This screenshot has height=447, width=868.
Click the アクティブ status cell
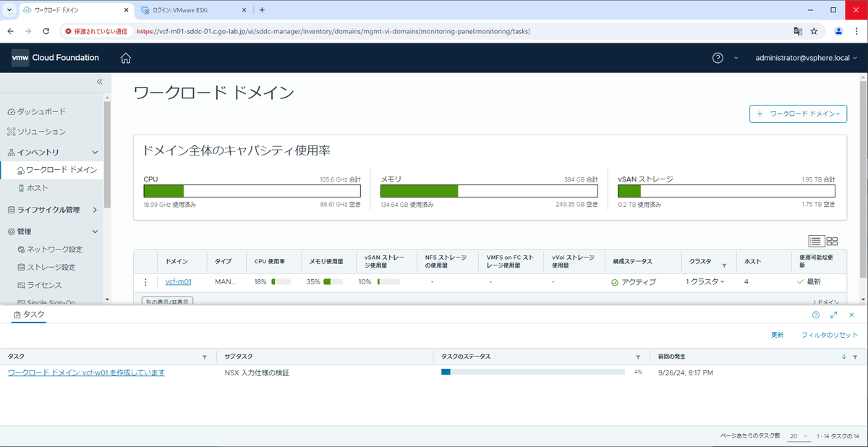633,282
